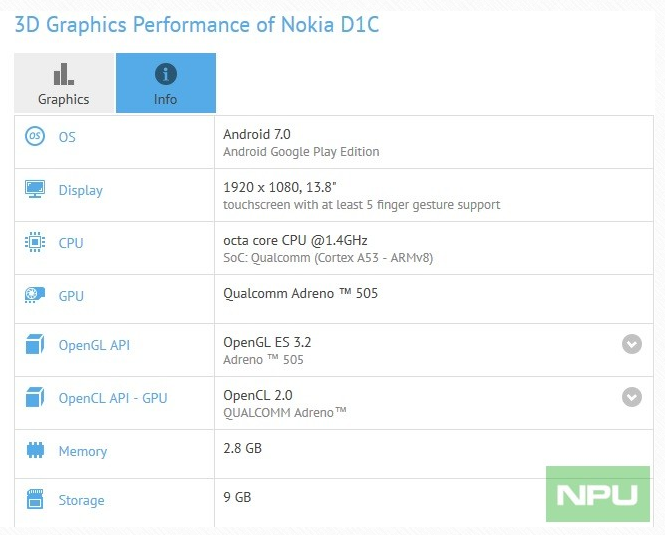The image size is (665, 535).
Task: Open the 3D Graphics Performance of Nokia D1C heading
Action: tap(197, 25)
